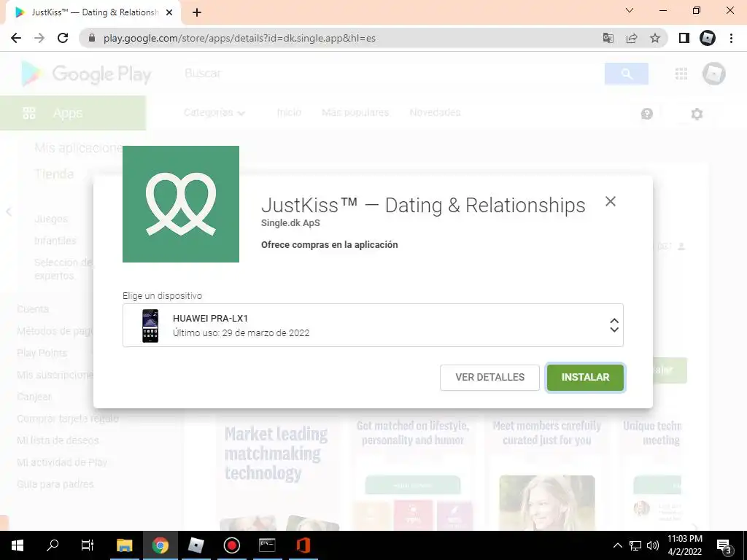Screen dimensions: 747x560
Task: Open VER DETALLES for the app
Action: pos(489,377)
